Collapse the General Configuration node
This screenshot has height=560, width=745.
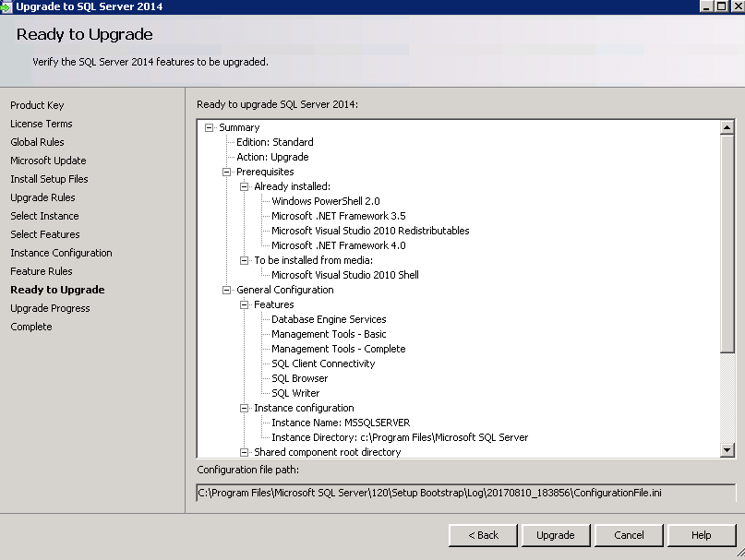[226, 290]
